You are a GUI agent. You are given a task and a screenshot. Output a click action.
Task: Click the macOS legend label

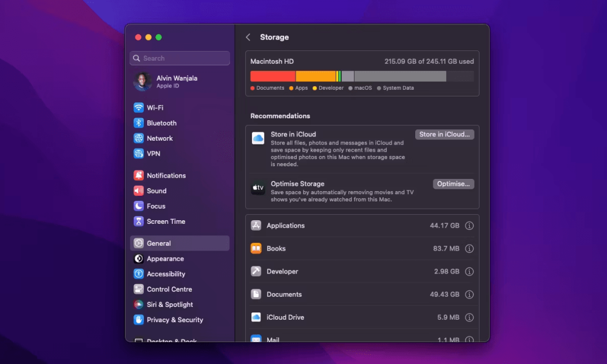click(x=363, y=88)
